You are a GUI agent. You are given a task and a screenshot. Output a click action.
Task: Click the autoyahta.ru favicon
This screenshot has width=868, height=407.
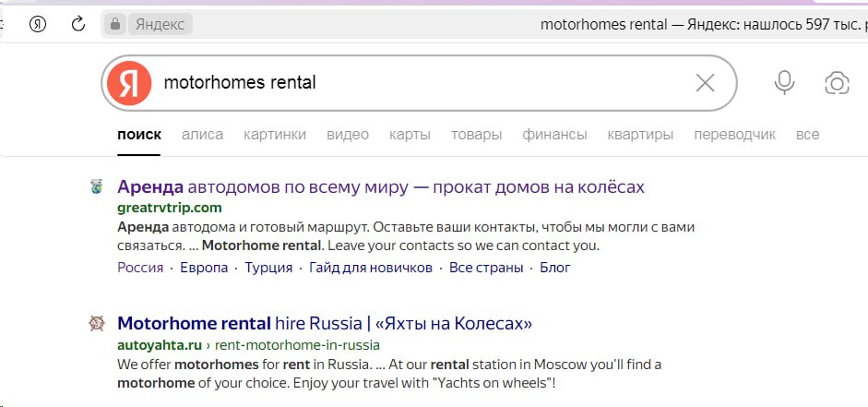point(96,324)
